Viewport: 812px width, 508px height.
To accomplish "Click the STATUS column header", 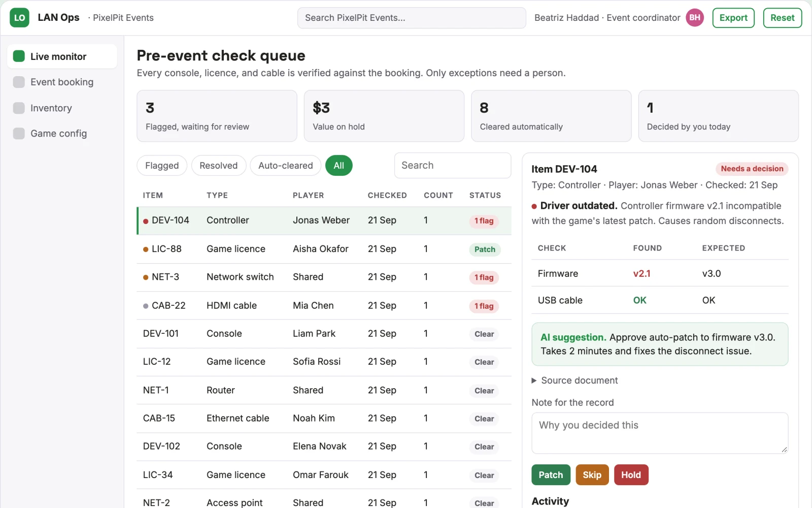I will [x=485, y=196].
